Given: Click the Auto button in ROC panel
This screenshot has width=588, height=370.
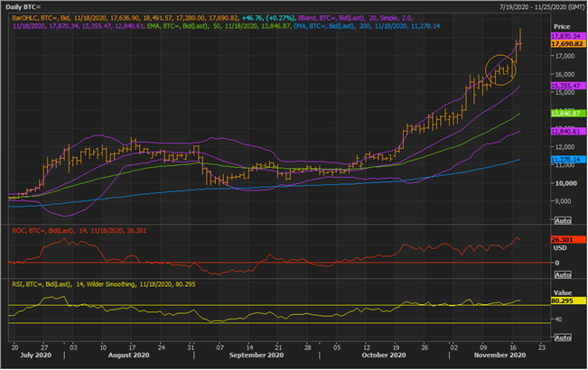Looking at the screenshot, I should [563, 274].
